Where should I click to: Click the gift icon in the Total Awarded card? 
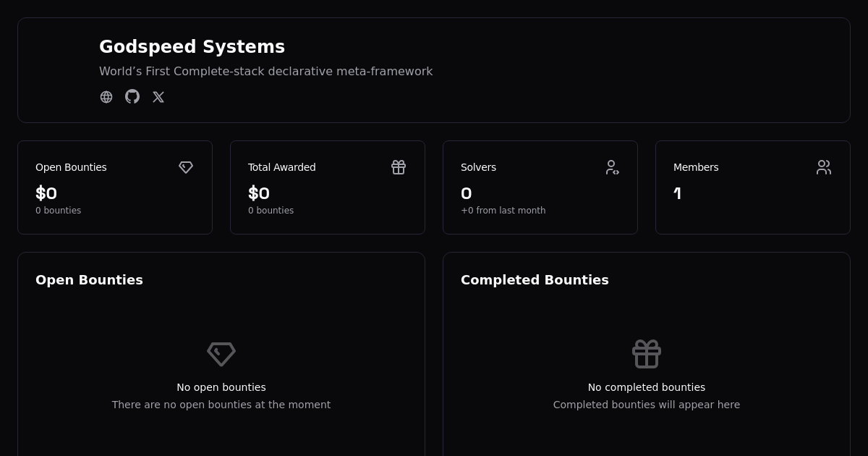399,167
